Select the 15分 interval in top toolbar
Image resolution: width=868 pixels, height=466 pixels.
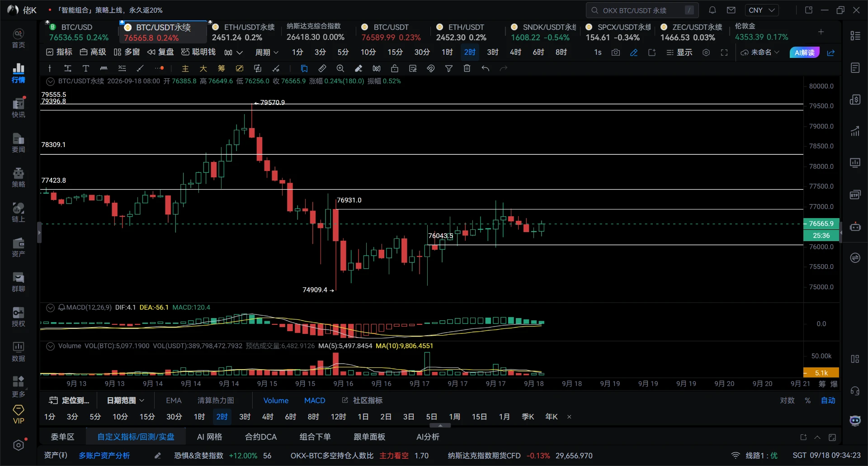tap(395, 52)
